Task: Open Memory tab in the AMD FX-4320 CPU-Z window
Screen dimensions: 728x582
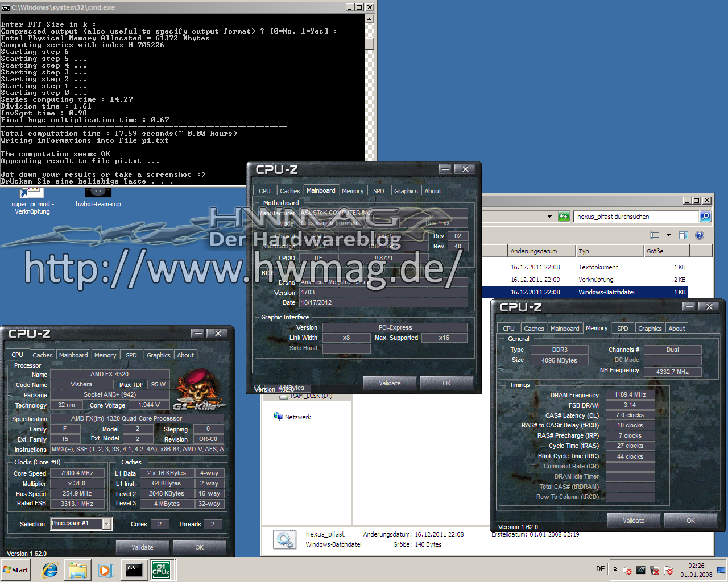Action: pos(105,355)
